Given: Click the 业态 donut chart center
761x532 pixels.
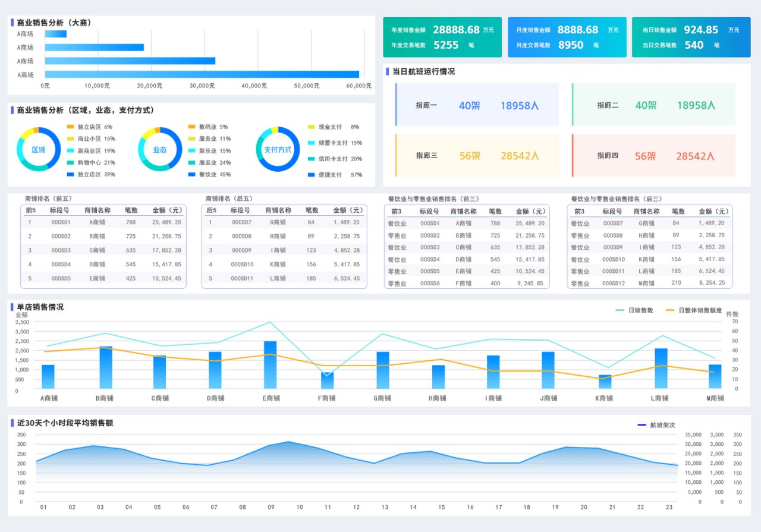Looking at the screenshot, I should tap(159, 150).
